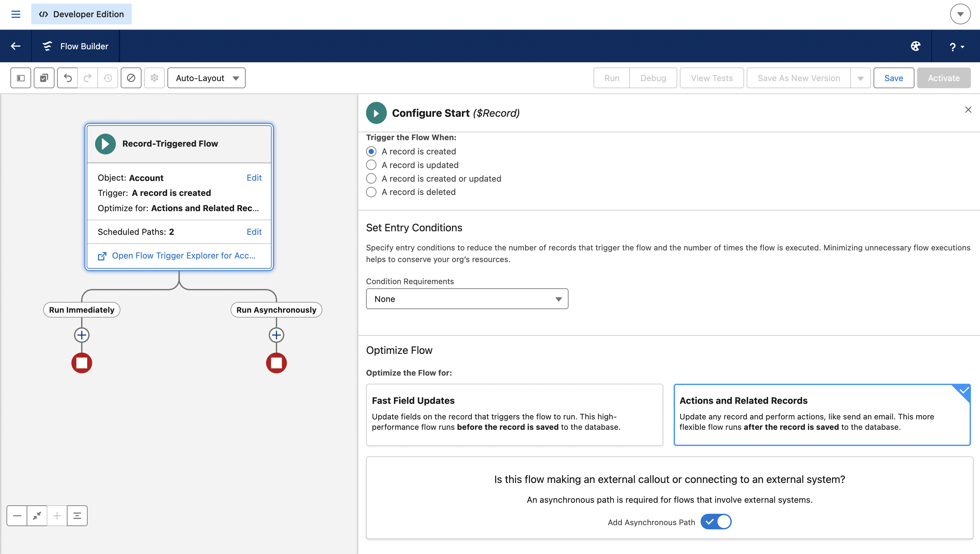Click the canvas alignment options icon
Image resolution: width=980 pixels, height=554 pixels.
(x=77, y=516)
